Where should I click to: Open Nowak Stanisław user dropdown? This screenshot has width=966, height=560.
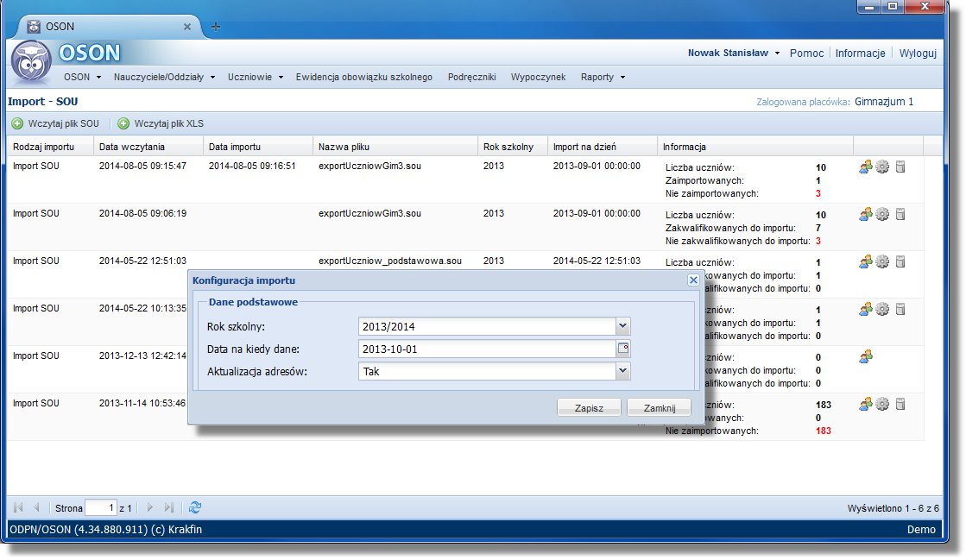point(734,53)
